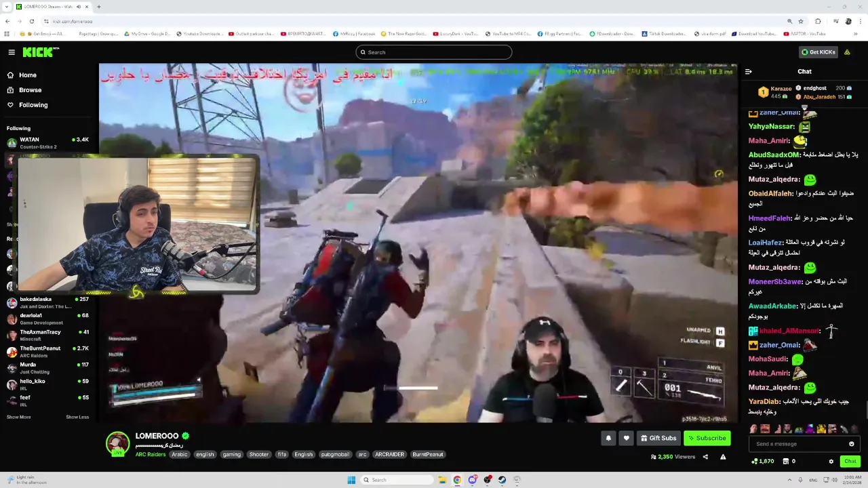Open Murda channel in sidebar
Screen dimensions: 868x488
point(47,367)
